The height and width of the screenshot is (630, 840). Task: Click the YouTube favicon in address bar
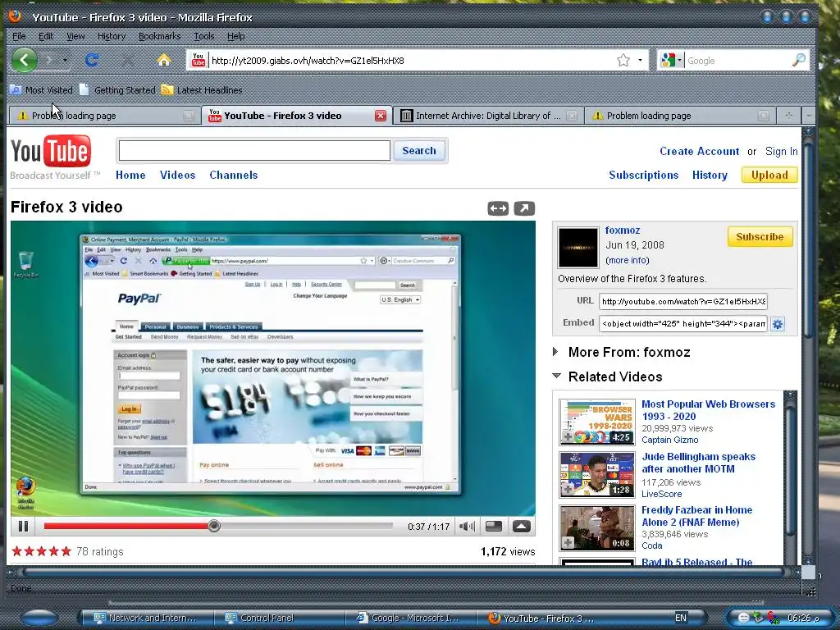point(199,60)
